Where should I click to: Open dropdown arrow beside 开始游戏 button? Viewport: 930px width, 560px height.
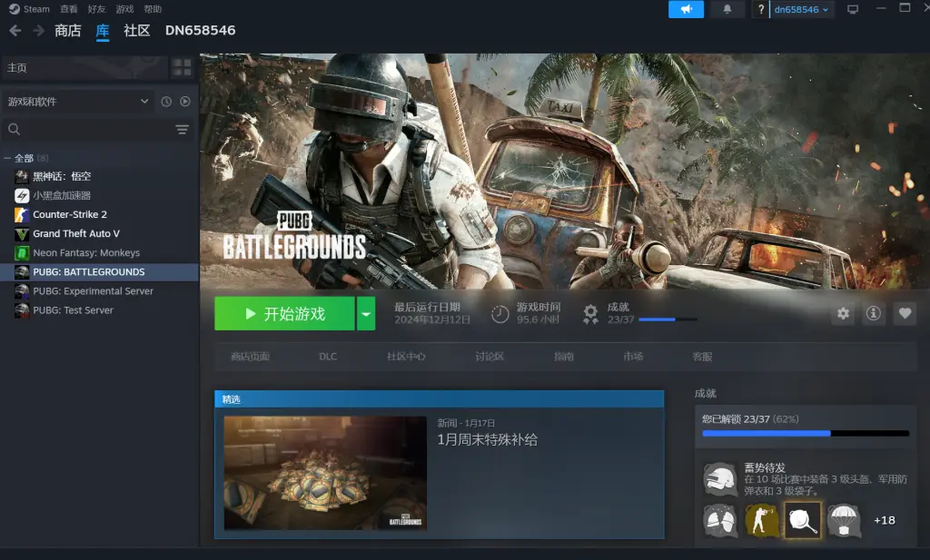(x=366, y=314)
